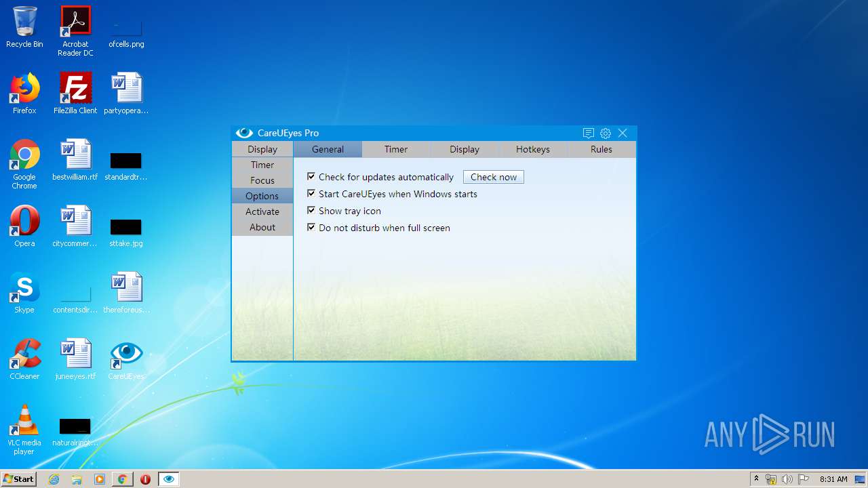This screenshot has width=868, height=488.
Task: Open Focus in the left sidebar
Action: (262, 180)
